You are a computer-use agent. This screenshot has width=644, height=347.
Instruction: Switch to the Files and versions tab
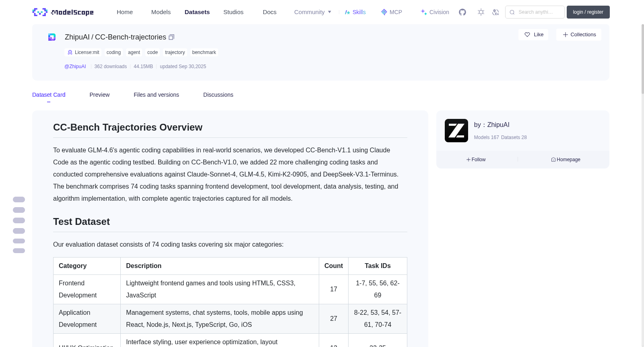(156, 95)
